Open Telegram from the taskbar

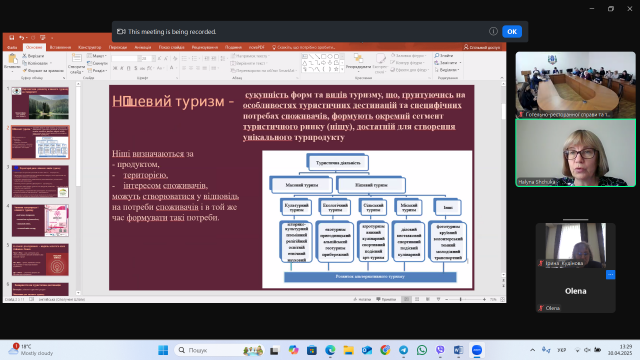pos(403,350)
